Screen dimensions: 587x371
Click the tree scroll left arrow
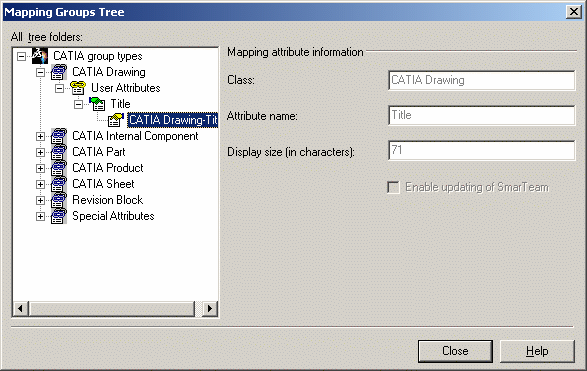click(21, 309)
